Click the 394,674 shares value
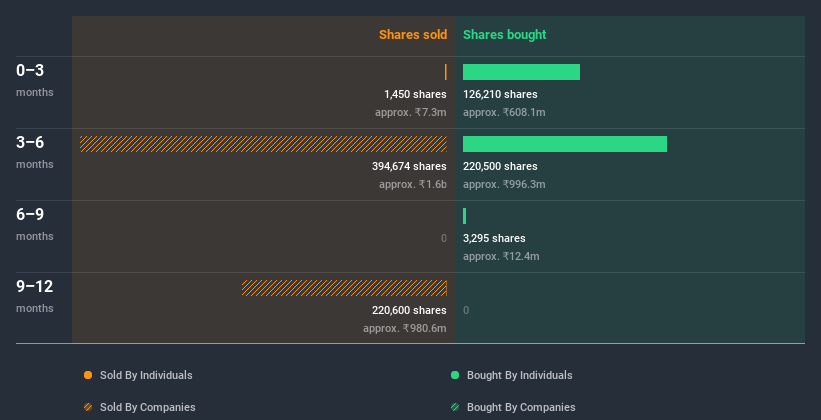Viewport: 821px width, 420px height. point(409,166)
